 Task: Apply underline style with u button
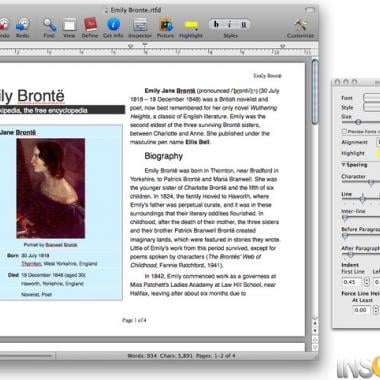[244, 24]
